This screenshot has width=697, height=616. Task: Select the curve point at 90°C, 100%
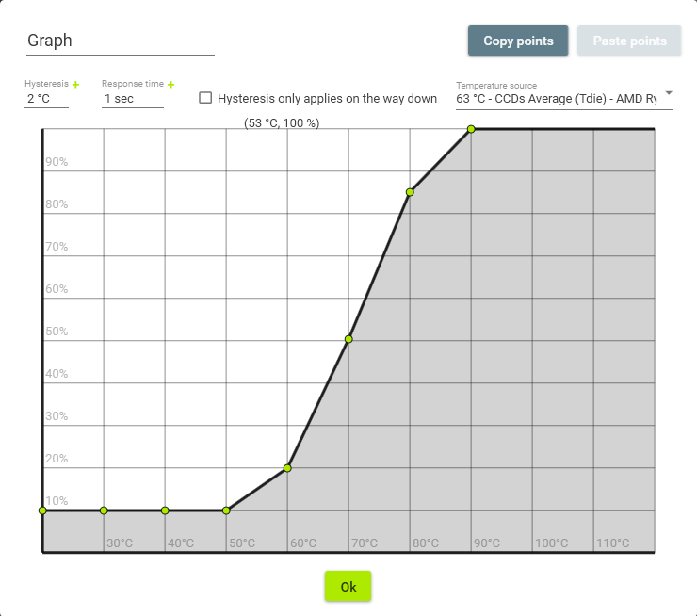471,129
